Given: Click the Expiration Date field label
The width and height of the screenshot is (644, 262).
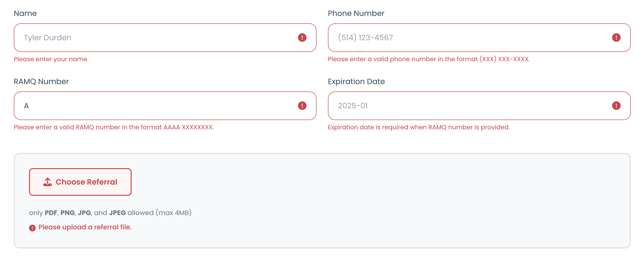Looking at the screenshot, I should coord(356,82).
